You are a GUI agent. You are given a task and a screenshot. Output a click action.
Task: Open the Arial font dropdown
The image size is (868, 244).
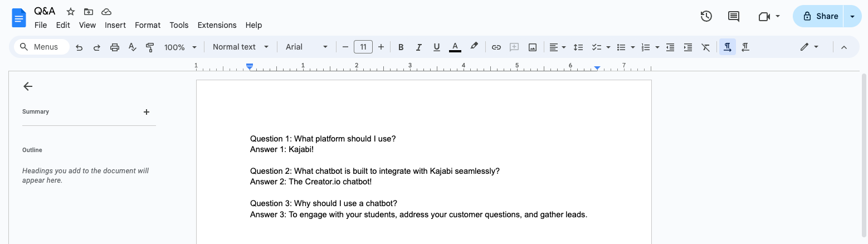point(307,47)
